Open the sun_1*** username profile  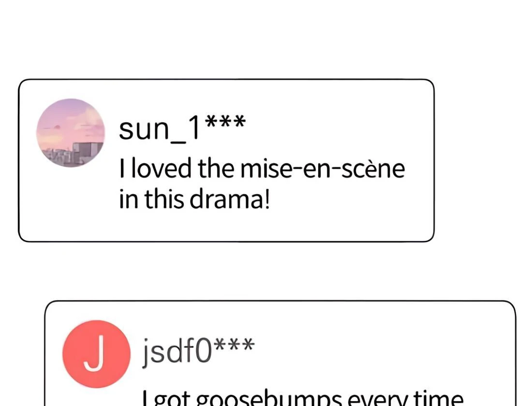[182, 130]
